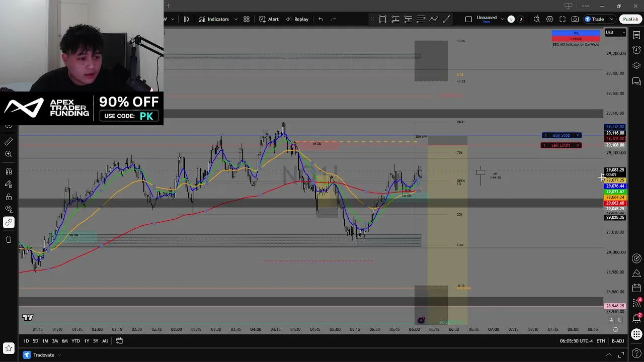
Task: Open the chats panel icon
Action: click(x=636, y=81)
